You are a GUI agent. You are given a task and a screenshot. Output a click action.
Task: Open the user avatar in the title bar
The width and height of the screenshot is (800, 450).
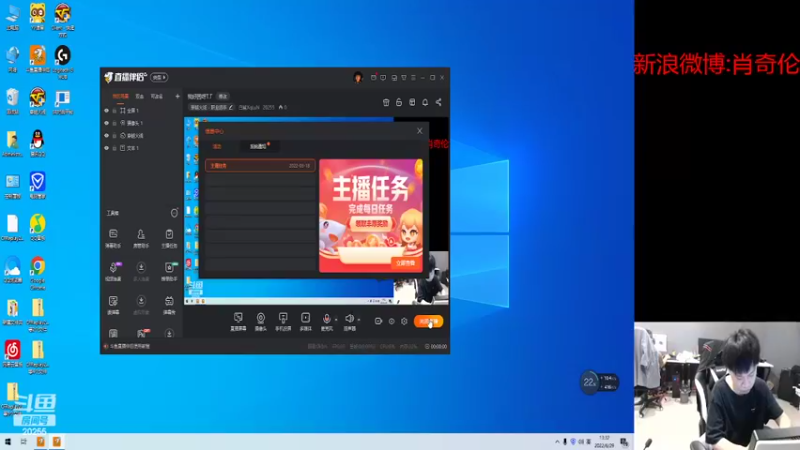[358, 78]
